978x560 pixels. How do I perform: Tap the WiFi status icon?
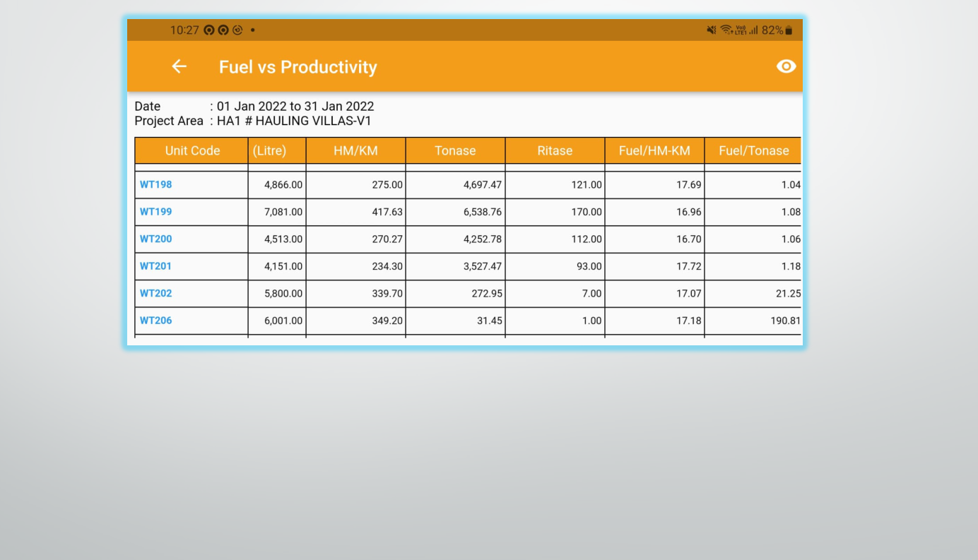click(726, 30)
